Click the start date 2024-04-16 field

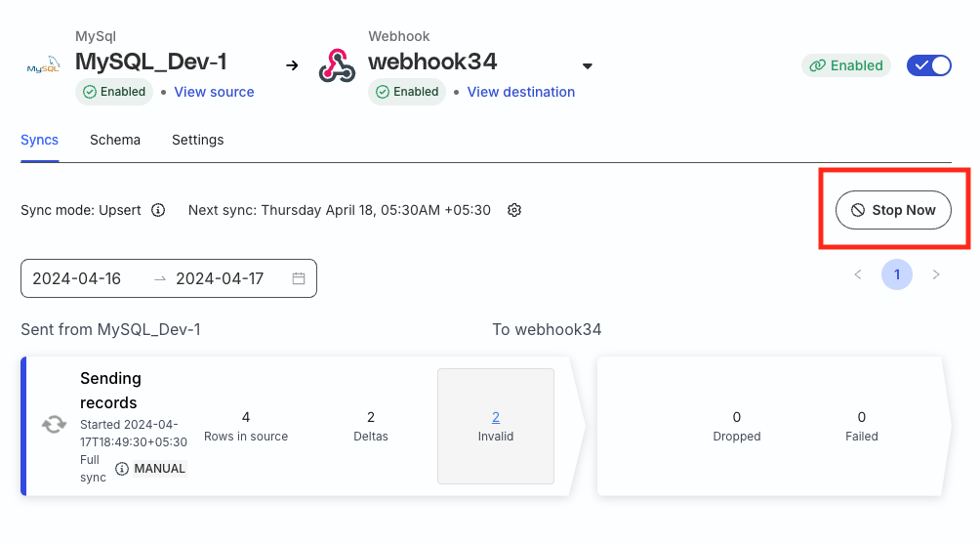(77, 278)
